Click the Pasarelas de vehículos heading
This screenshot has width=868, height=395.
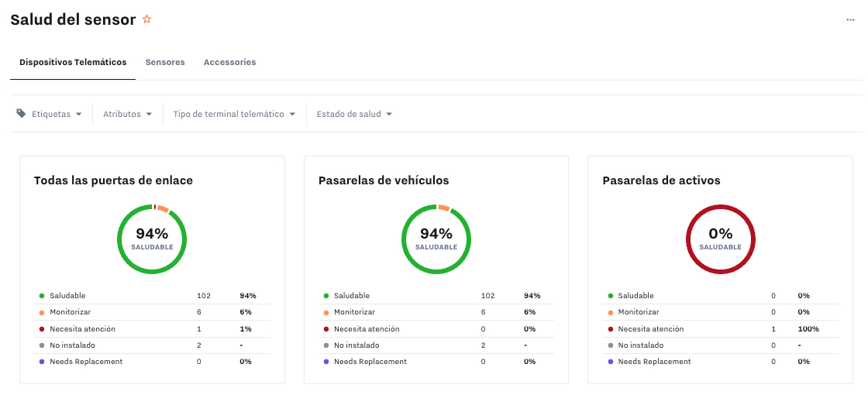tap(384, 180)
